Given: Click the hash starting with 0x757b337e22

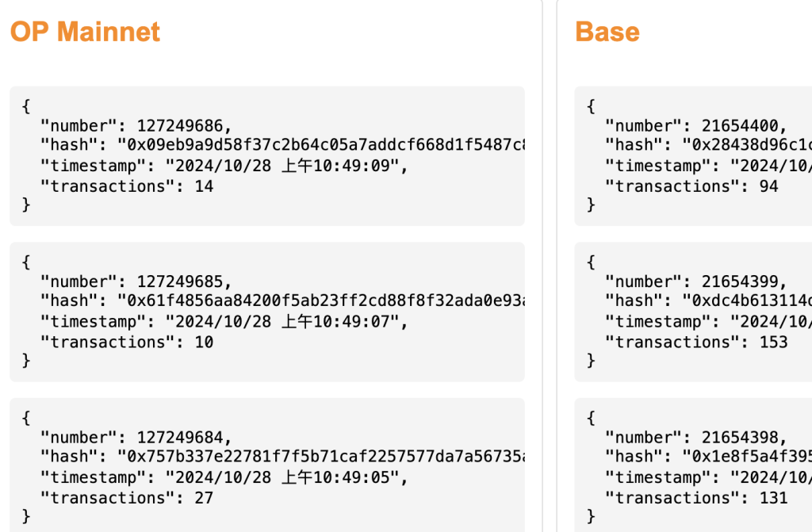Looking at the screenshot, I should 321,457.
